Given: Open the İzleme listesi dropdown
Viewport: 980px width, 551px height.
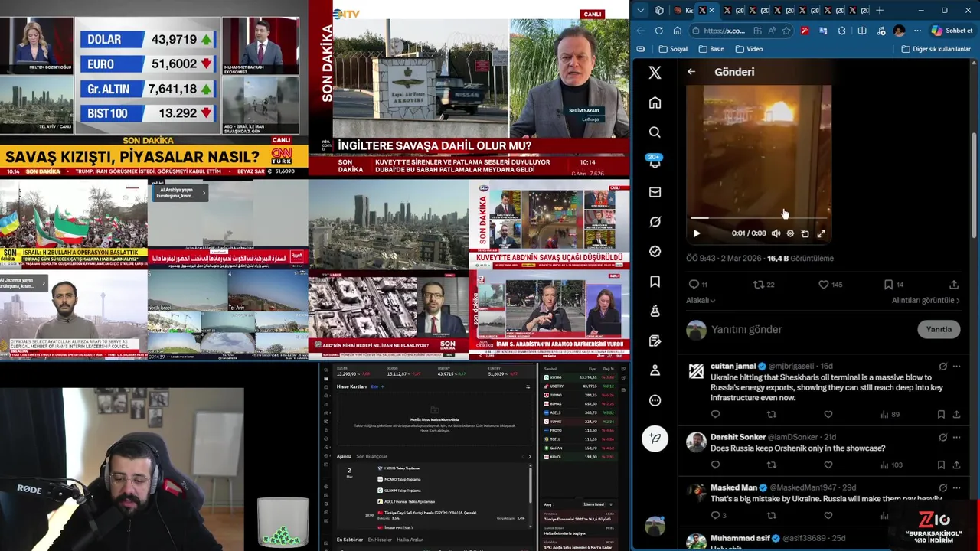Looking at the screenshot, I should [x=594, y=504].
